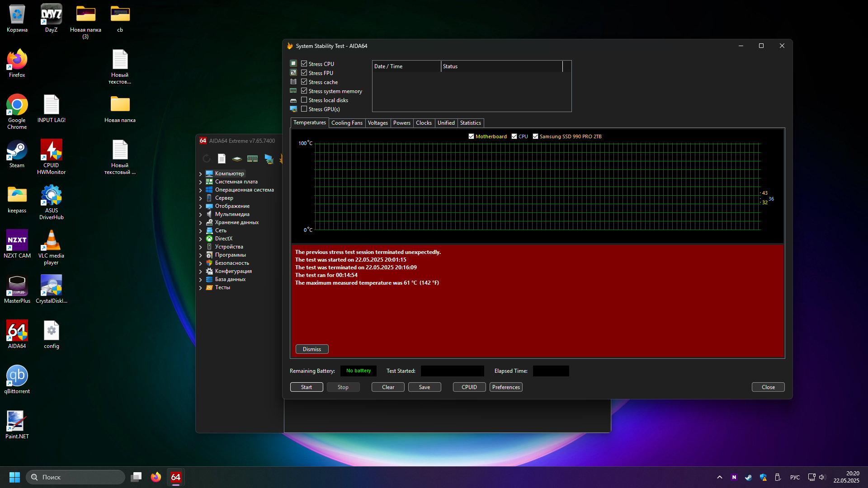This screenshot has height=488, width=868.
Task: Open the AIDA64 desktop shortcut
Action: click(17, 334)
